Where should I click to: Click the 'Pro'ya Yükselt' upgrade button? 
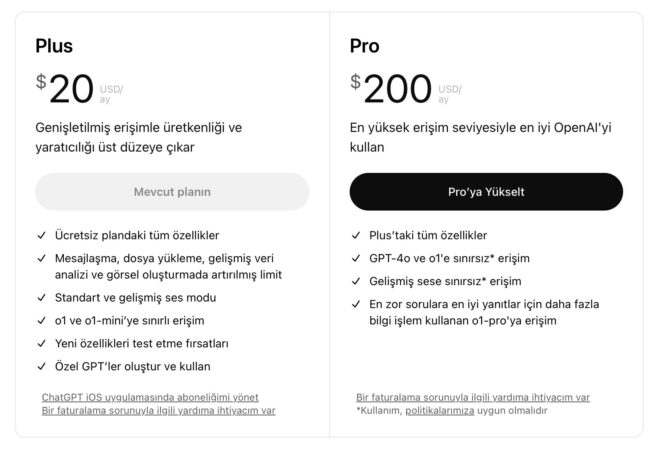[x=486, y=192]
